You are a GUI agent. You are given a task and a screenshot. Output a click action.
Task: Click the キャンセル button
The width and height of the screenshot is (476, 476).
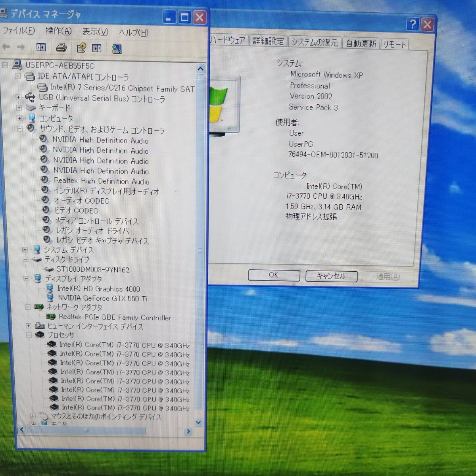pyautogui.click(x=331, y=276)
